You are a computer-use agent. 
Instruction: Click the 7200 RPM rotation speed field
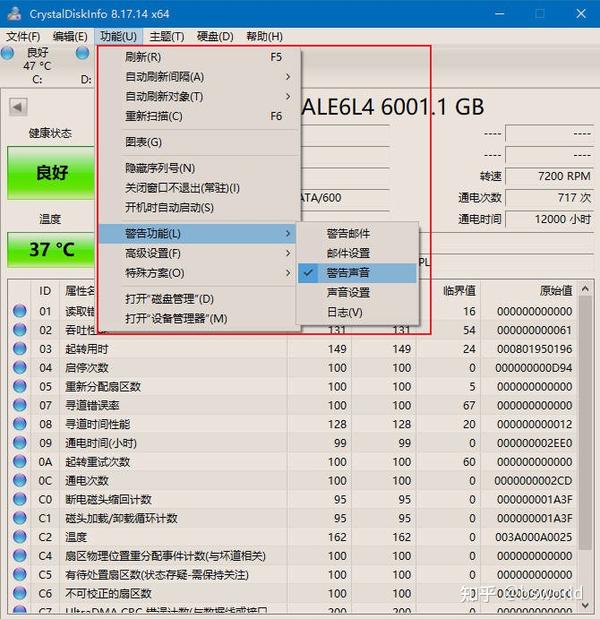[549, 176]
